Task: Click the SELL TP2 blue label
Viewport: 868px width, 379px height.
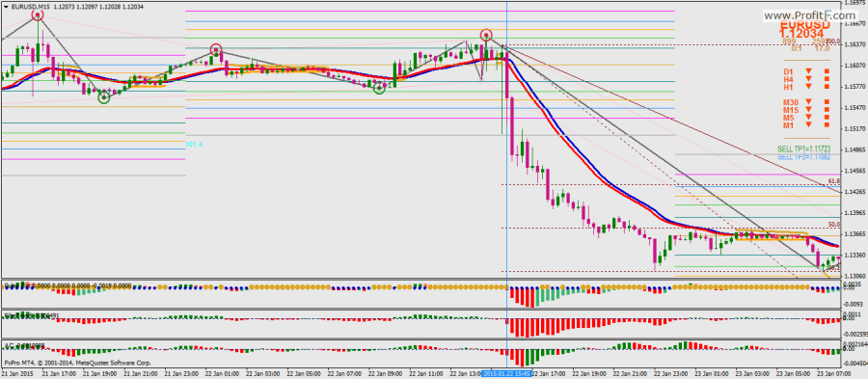Action: click(x=803, y=157)
